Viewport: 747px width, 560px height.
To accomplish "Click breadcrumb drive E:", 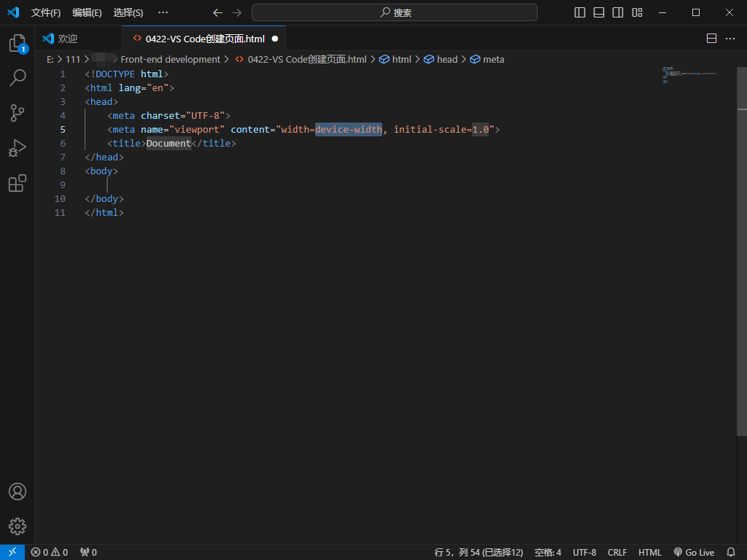I will tap(50, 60).
